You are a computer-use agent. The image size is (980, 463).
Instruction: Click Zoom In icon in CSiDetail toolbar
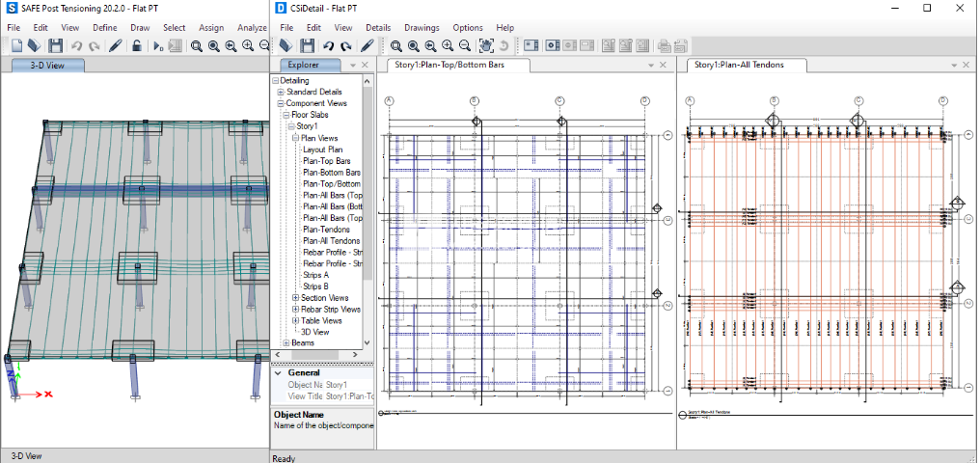click(x=448, y=45)
